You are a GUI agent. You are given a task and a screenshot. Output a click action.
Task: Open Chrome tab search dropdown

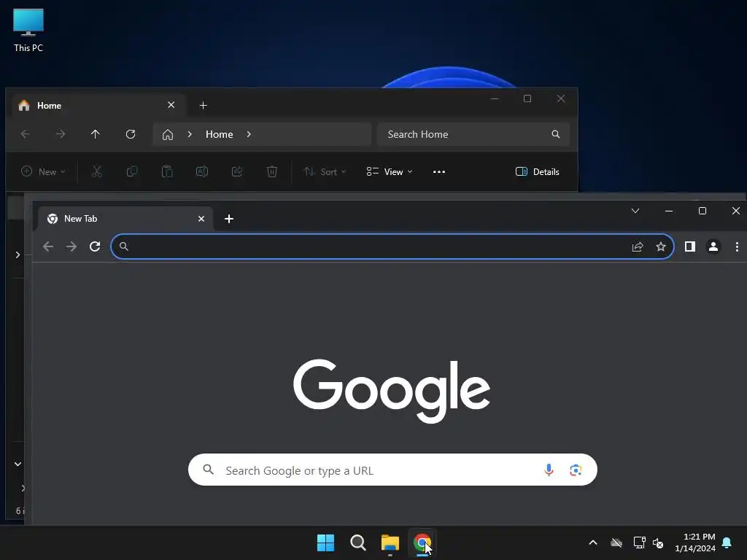[x=635, y=211]
